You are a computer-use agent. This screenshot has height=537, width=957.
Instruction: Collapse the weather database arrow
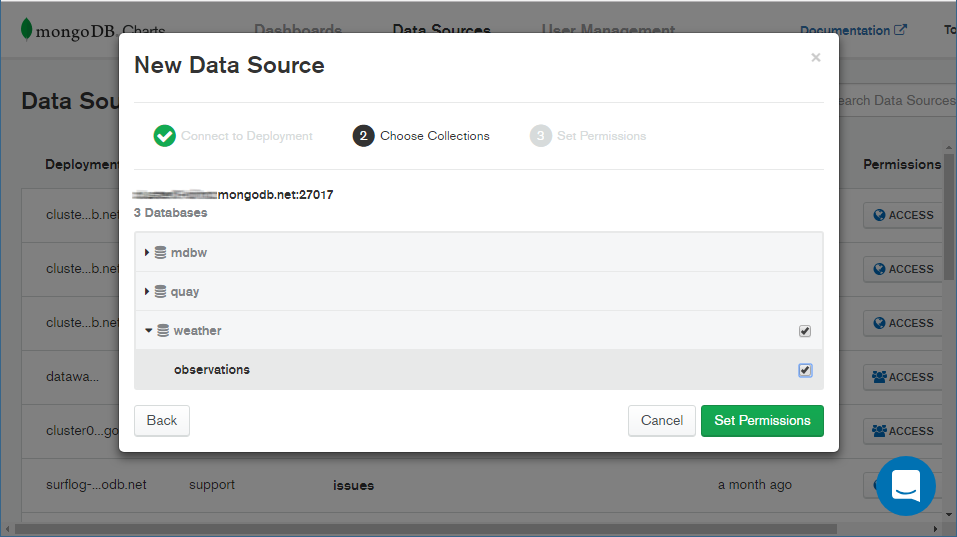(148, 330)
